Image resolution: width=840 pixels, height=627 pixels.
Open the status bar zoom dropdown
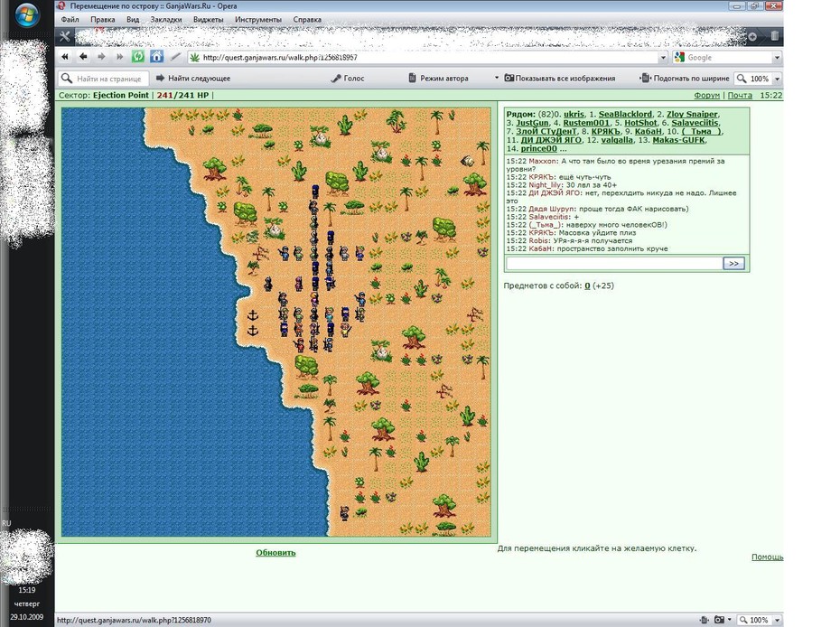(778, 620)
